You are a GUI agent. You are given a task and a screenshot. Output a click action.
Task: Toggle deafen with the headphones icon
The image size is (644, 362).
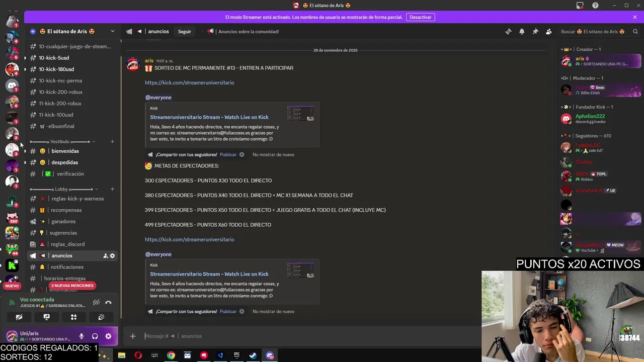coord(95,336)
